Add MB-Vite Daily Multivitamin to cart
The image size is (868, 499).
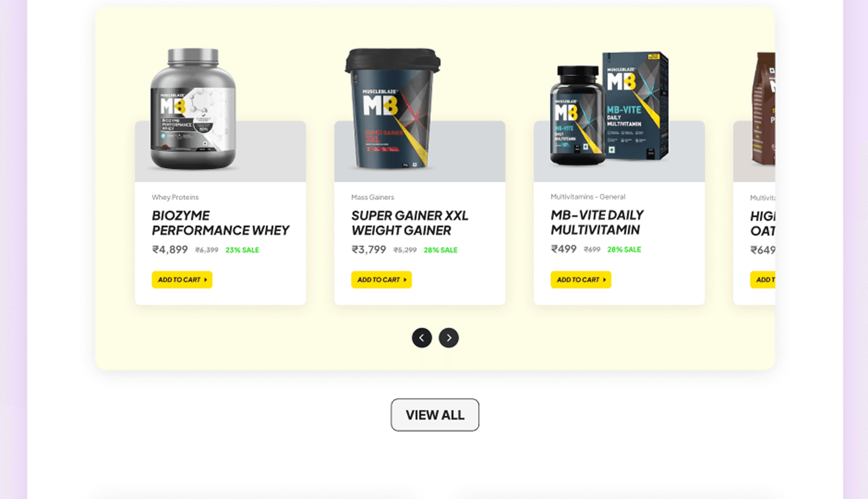click(581, 280)
